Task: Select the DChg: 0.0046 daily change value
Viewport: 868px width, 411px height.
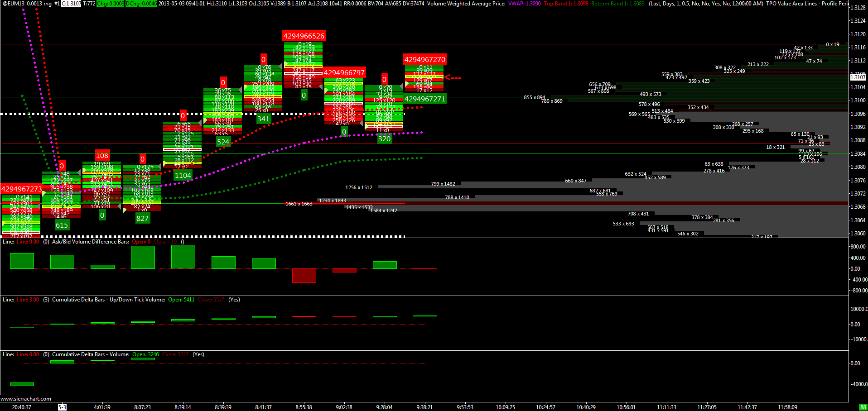Action: pyautogui.click(x=141, y=4)
